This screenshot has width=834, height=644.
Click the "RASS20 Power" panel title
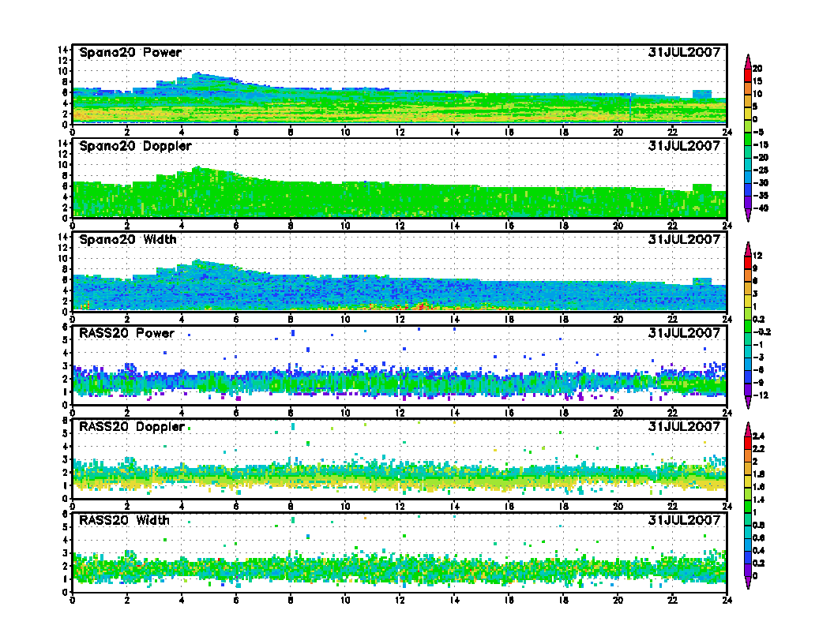coord(126,333)
